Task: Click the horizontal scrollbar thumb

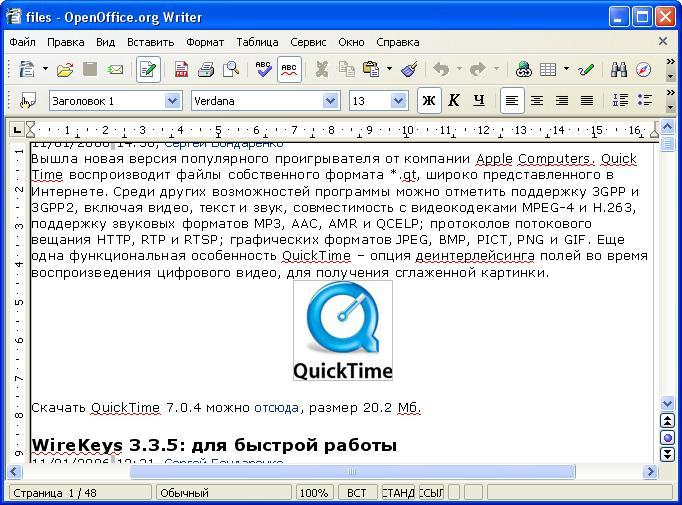Action: (x=352, y=472)
